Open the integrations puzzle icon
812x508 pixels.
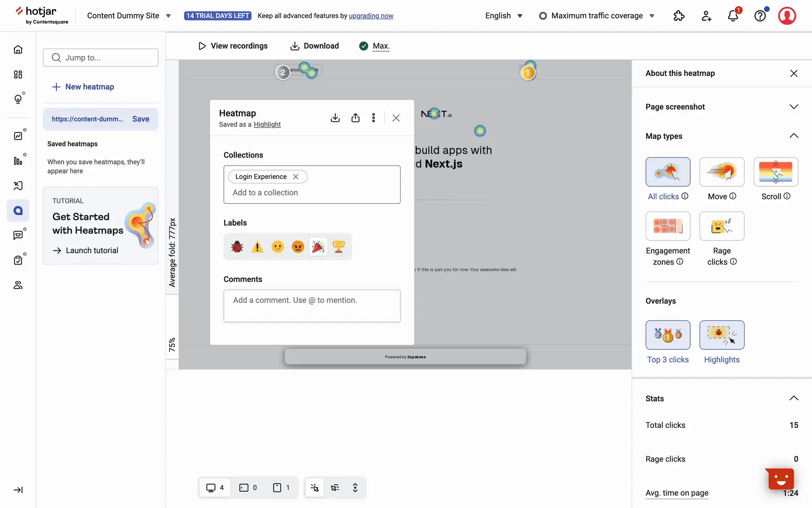679,16
